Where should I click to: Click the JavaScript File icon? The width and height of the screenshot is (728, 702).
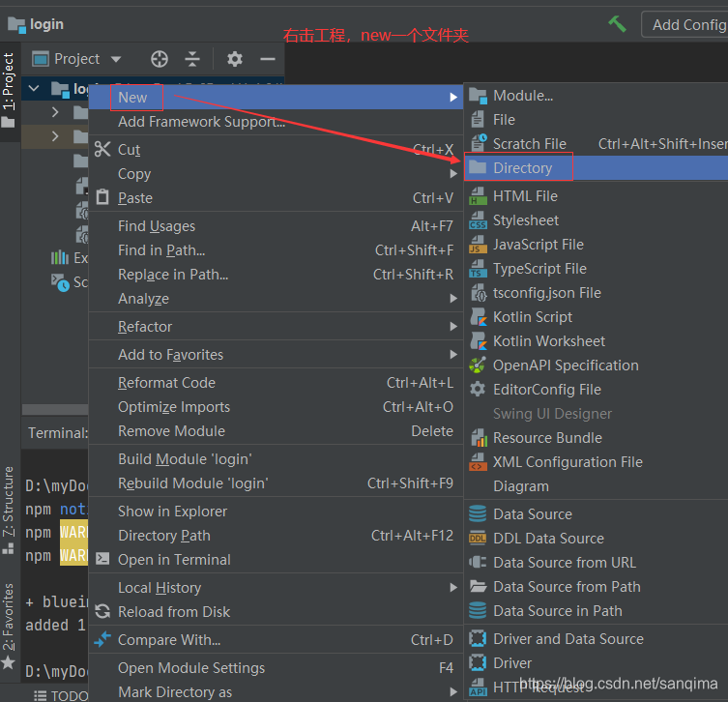point(478,245)
